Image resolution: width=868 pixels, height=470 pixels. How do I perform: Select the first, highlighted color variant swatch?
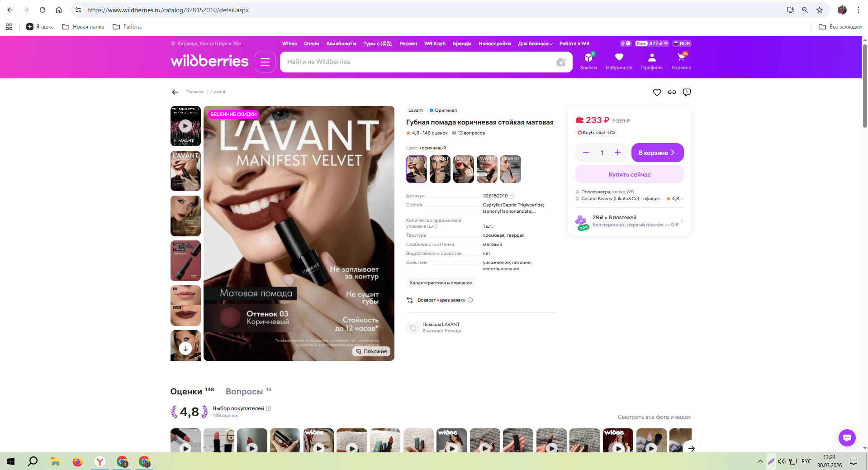pyautogui.click(x=417, y=169)
